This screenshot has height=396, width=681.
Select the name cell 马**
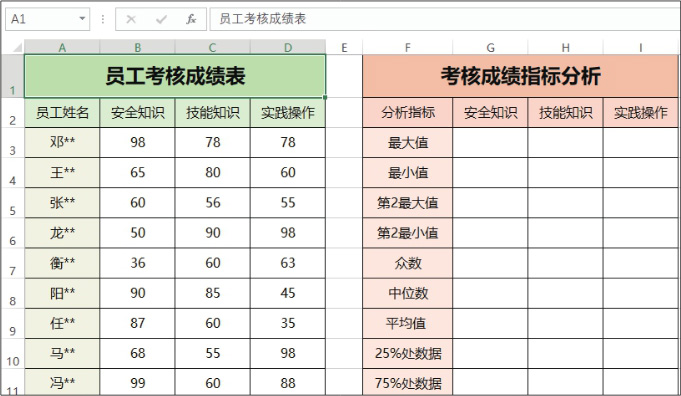click(62, 353)
